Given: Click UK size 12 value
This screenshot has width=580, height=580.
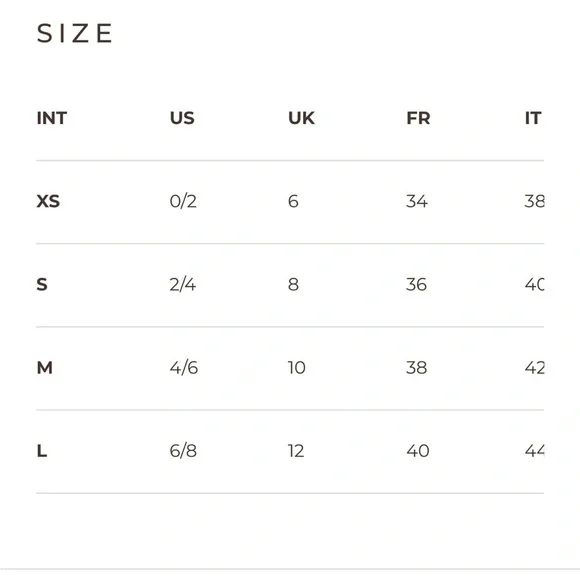Looking at the screenshot, I should 296,451.
